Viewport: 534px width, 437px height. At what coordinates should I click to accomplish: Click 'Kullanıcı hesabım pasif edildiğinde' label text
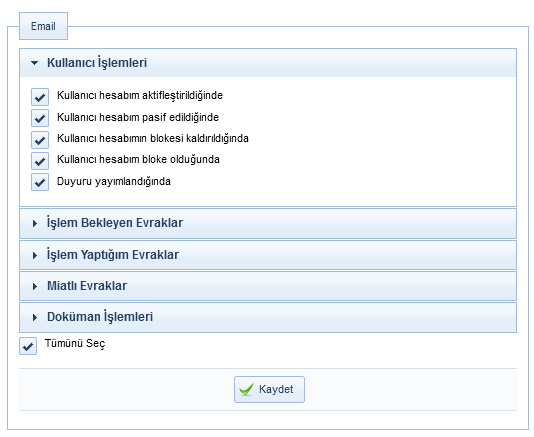pos(138,117)
